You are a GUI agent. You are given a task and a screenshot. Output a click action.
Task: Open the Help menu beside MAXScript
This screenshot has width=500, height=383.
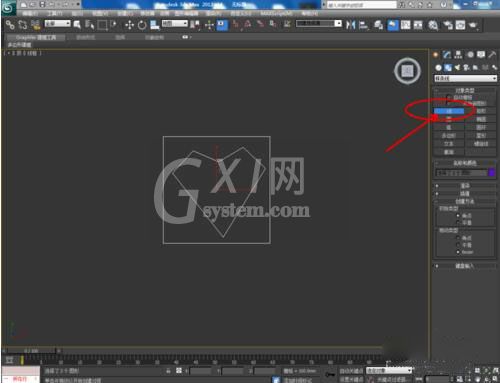coord(310,13)
